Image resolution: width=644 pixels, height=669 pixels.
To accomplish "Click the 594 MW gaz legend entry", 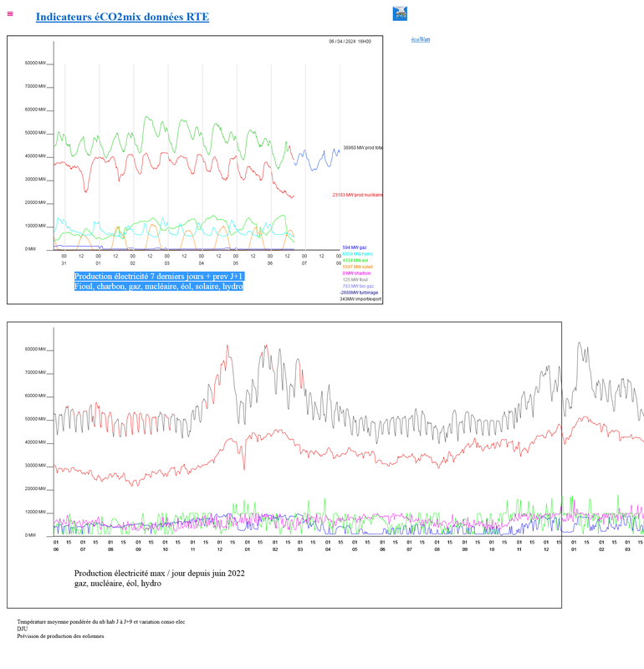I will [355, 248].
